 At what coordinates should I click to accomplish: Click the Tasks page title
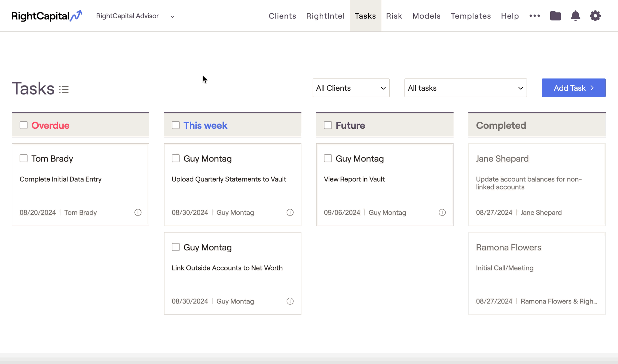tap(33, 89)
